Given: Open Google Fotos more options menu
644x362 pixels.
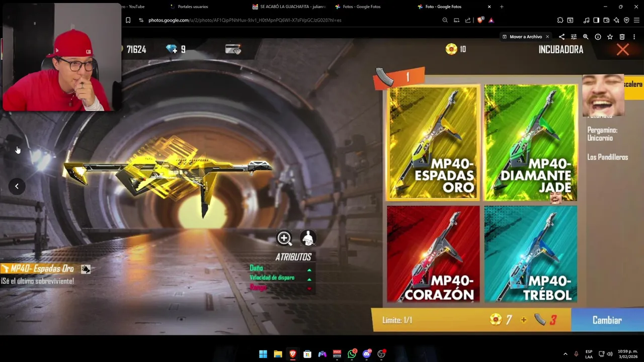Looking at the screenshot, I should point(634,37).
